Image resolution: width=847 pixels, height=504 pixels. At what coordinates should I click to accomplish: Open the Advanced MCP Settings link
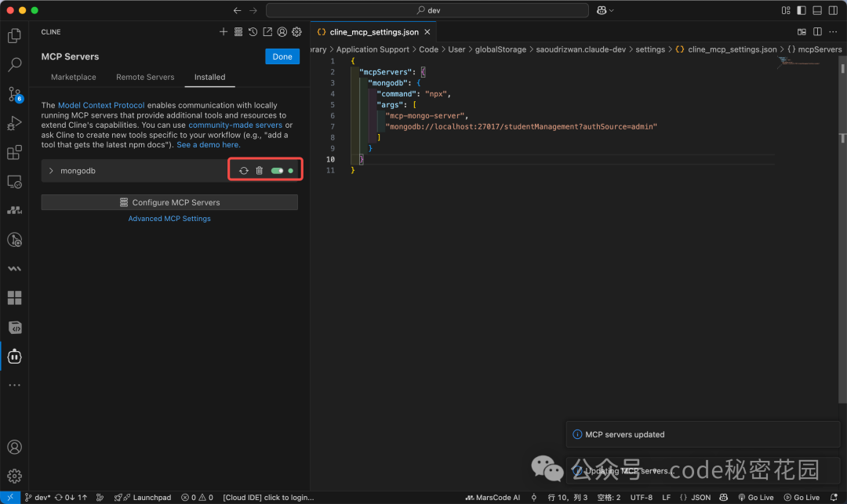169,219
